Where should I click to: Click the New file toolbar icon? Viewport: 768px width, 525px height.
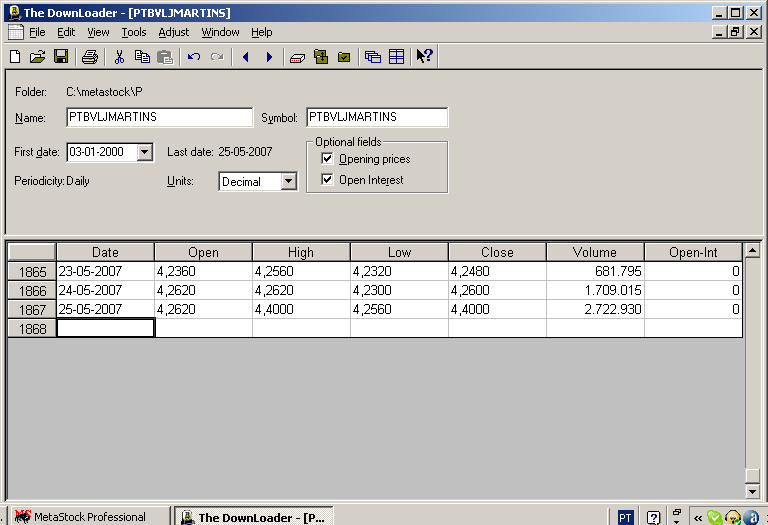[x=15, y=57]
